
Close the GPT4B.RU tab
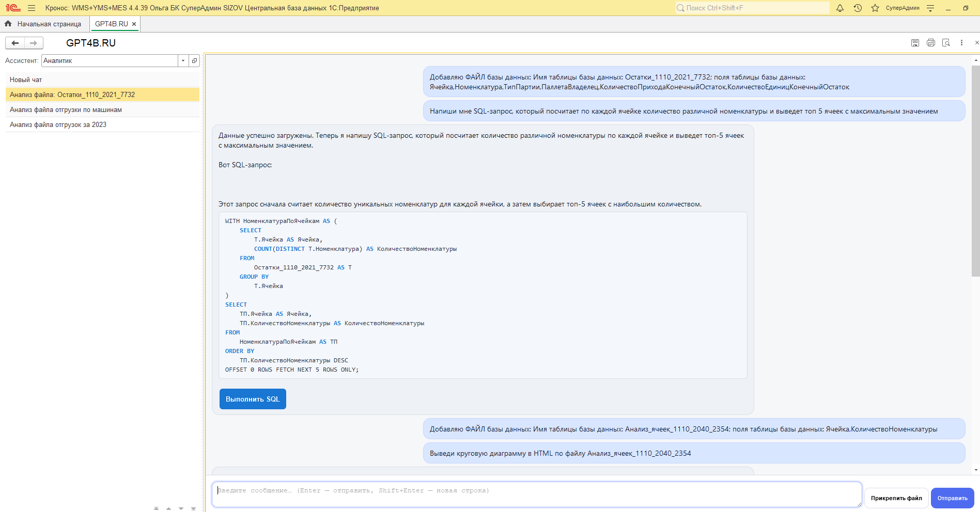tap(134, 24)
